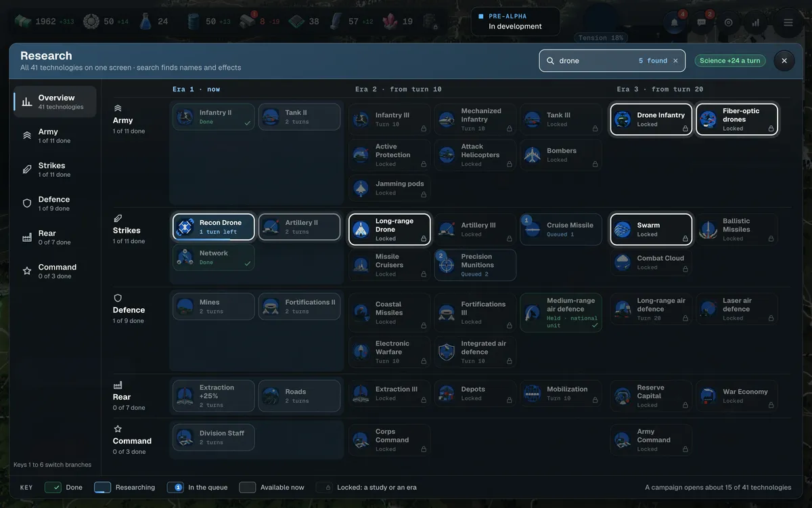Click the "Jamming pods" label

(x=400, y=184)
